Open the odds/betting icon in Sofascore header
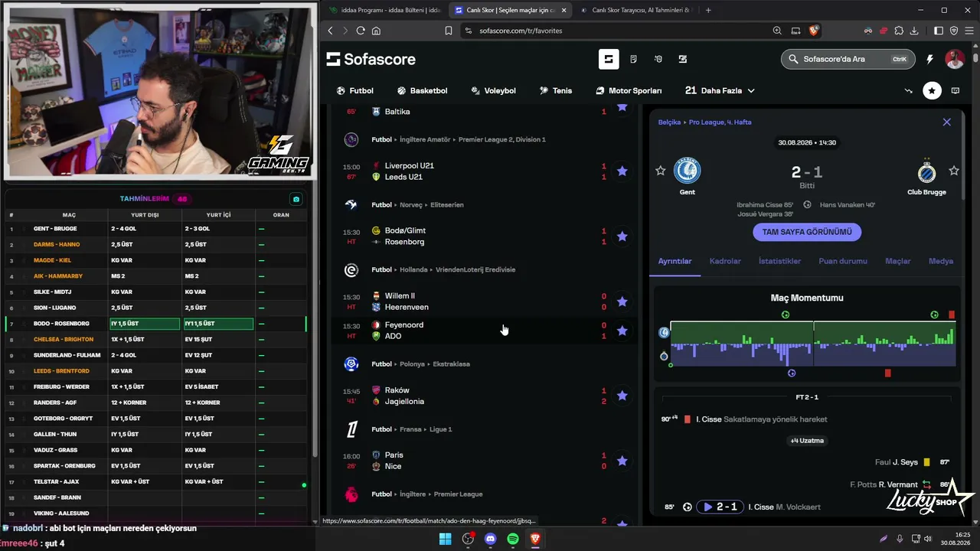The width and height of the screenshot is (980, 551). (x=658, y=59)
